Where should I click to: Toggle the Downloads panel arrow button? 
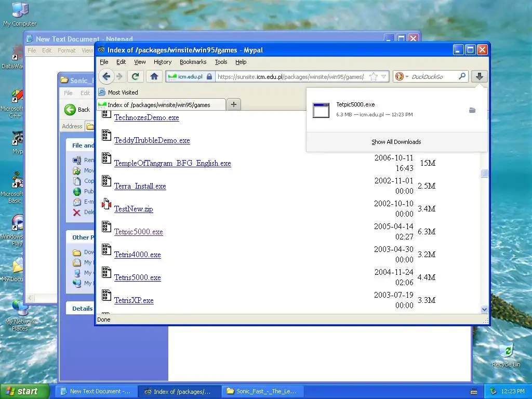point(479,77)
